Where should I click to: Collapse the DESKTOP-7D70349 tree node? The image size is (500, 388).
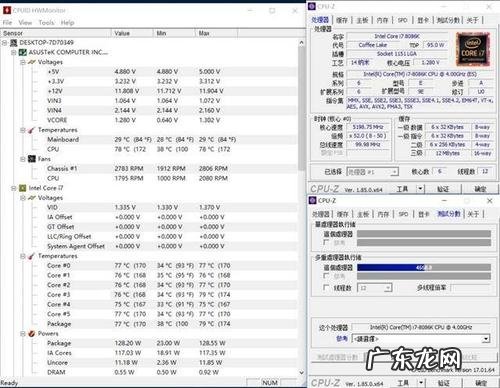(x=4, y=43)
